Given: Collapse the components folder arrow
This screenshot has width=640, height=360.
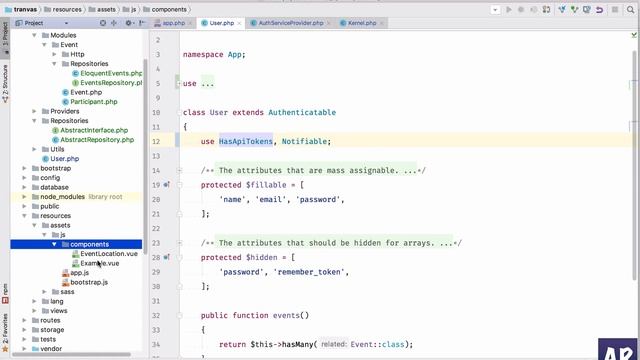Looking at the screenshot, I should 54,244.
